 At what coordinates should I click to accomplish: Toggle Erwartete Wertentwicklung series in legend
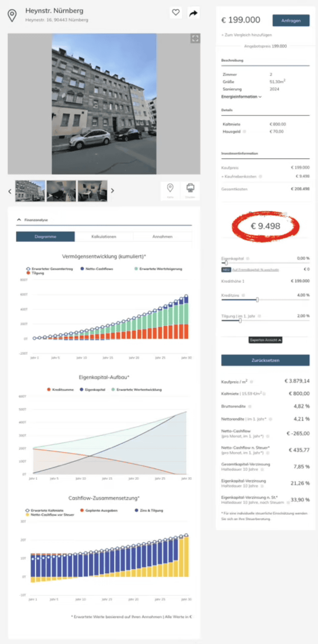[137, 389]
